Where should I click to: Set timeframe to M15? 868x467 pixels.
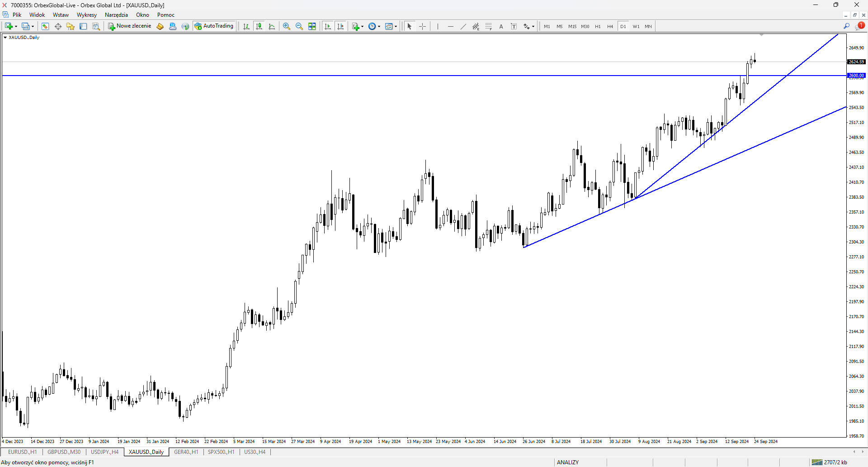[x=572, y=26]
